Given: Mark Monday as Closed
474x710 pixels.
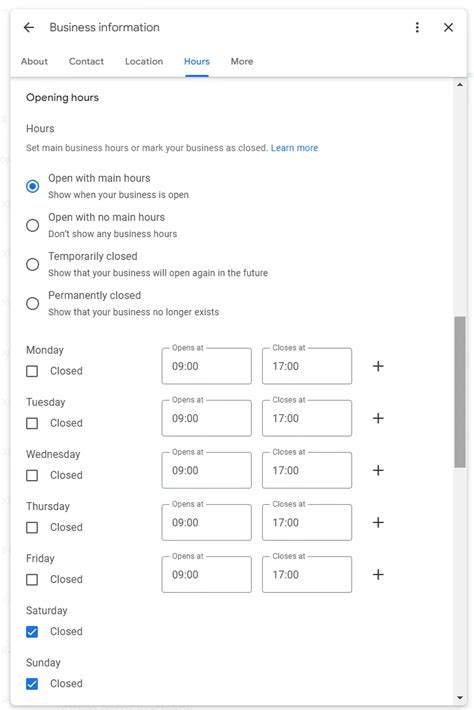Looking at the screenshot, I should 32,371.
